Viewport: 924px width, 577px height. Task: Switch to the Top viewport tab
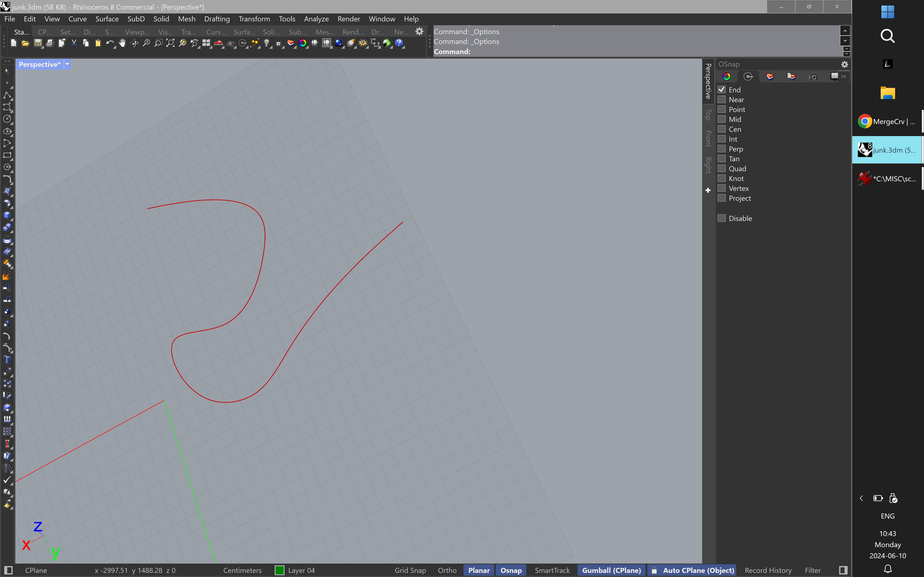pyautogui.click(x=708, y=114)
